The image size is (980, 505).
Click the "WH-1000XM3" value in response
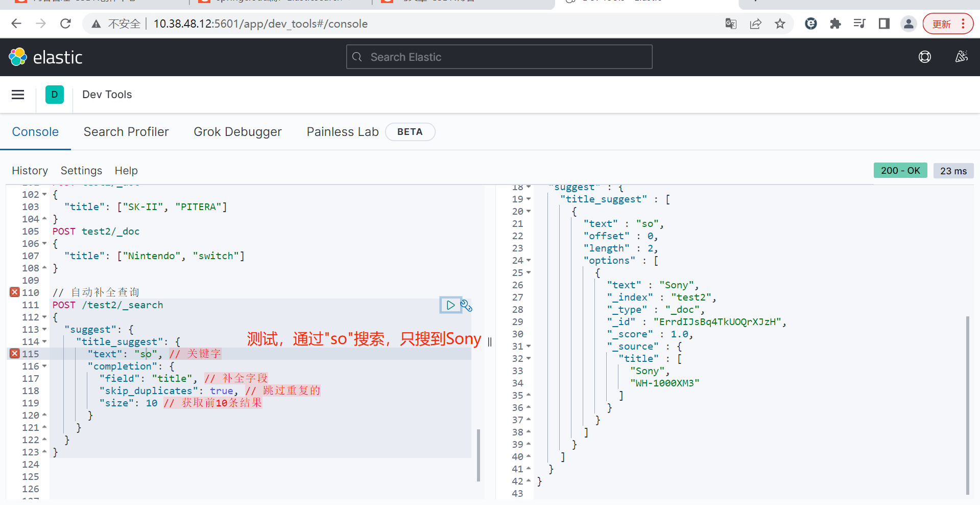(x=664, y=383)
